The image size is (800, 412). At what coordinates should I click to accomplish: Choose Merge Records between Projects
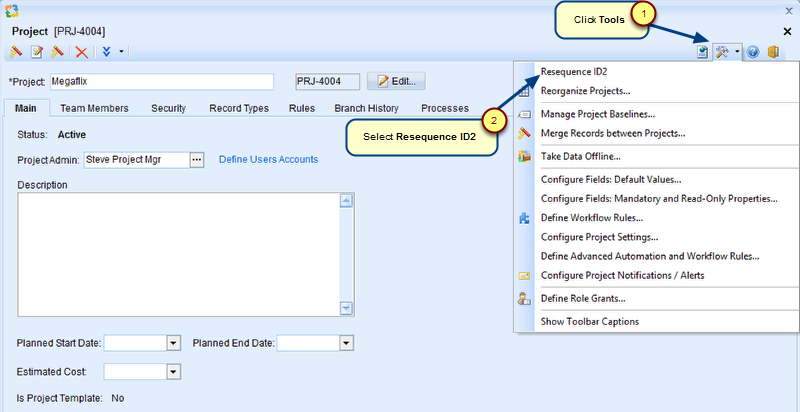coord(612,132)
